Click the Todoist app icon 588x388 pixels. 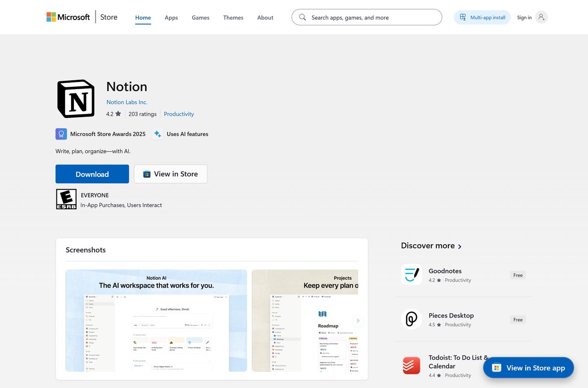(411, 365)
